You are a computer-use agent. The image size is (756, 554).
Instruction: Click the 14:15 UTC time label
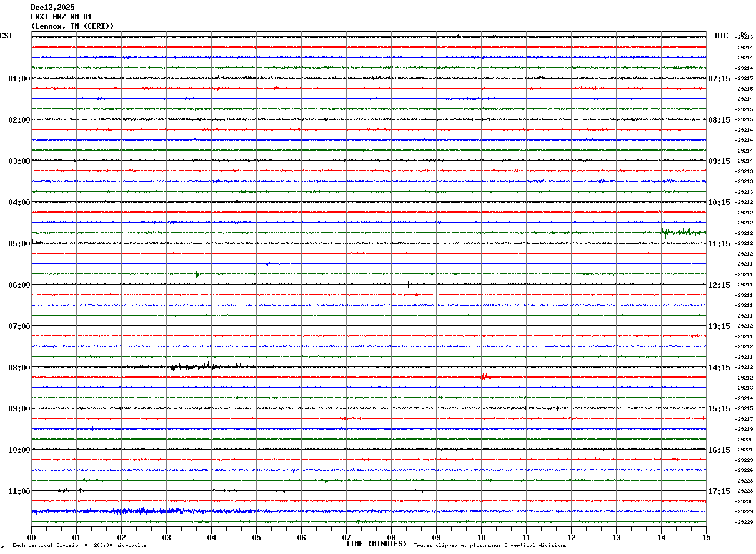tap(719, 368)
